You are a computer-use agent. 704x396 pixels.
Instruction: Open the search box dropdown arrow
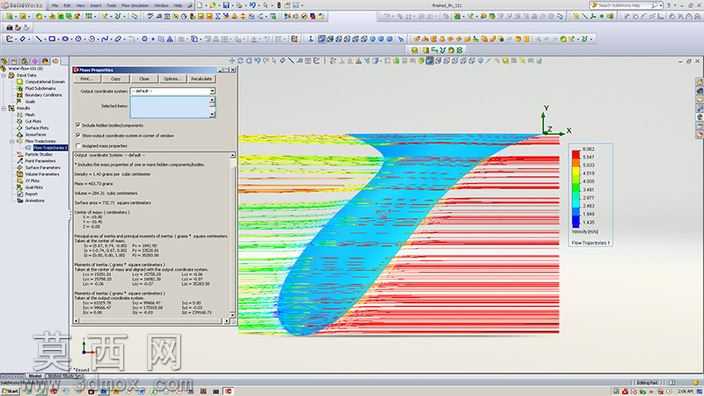(x=660, y=5)
